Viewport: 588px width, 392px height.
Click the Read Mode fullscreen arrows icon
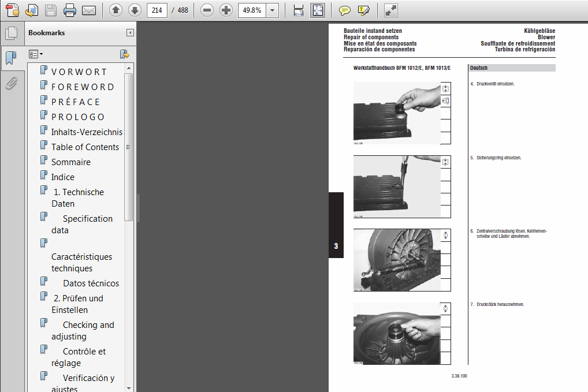pos(391,10)
